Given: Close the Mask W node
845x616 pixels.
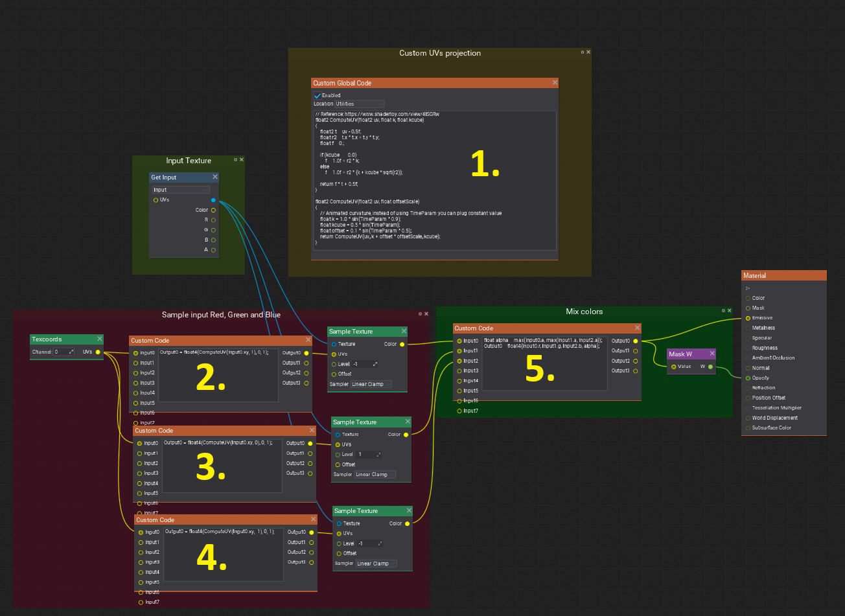Looking at the screenshot, I should pos(712,354).
